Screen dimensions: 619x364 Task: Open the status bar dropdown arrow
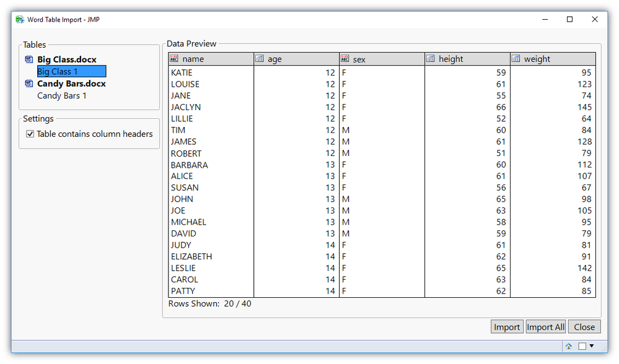click(591, 346)
